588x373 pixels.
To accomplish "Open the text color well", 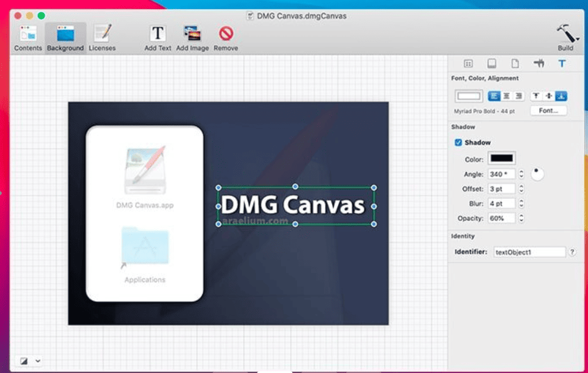I will coord(469,96).
